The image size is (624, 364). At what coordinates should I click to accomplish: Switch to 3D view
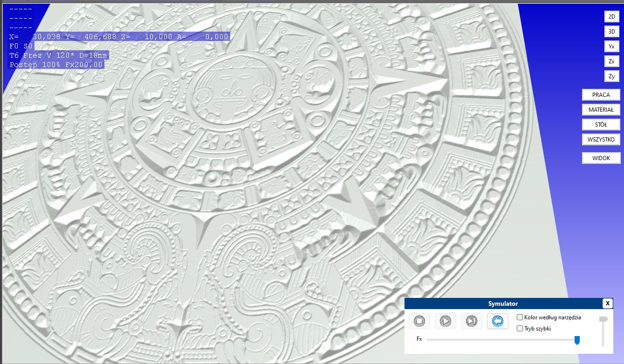tap(611, 32)
